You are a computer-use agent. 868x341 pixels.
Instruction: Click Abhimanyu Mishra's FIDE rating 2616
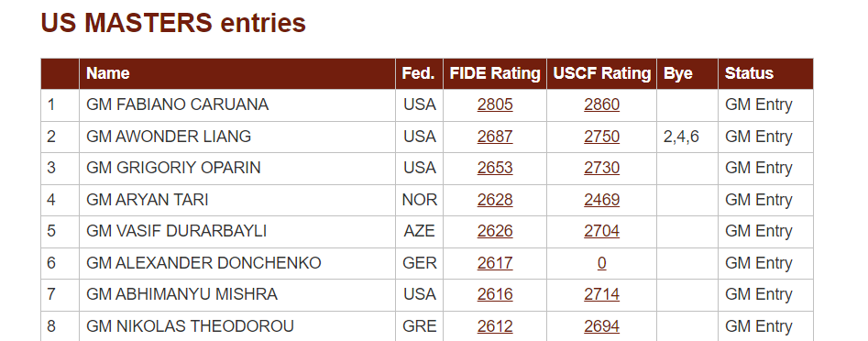tap(495, 294)
